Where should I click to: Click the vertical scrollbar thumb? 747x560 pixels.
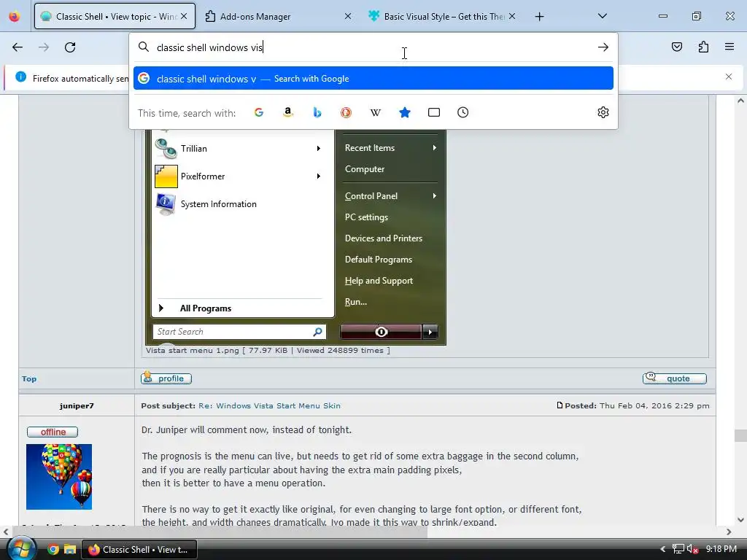740,435
